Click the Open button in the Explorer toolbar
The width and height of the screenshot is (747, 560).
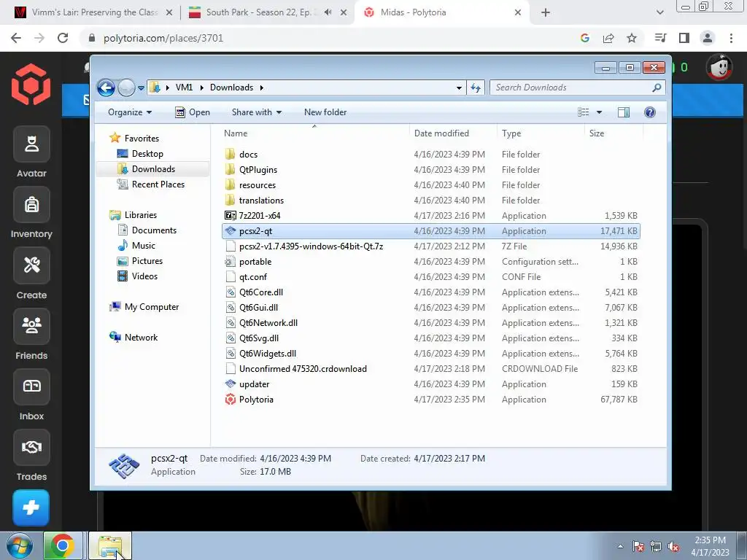click(193, 112)
